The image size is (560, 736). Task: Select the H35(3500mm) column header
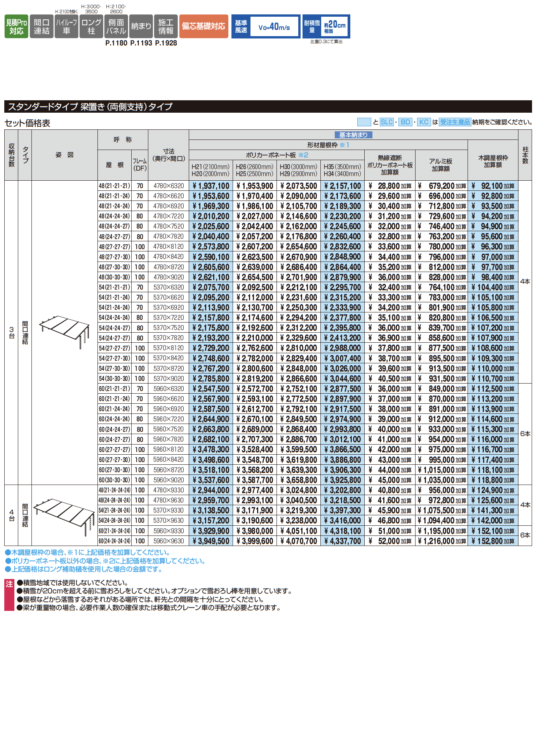coord(343,167)
